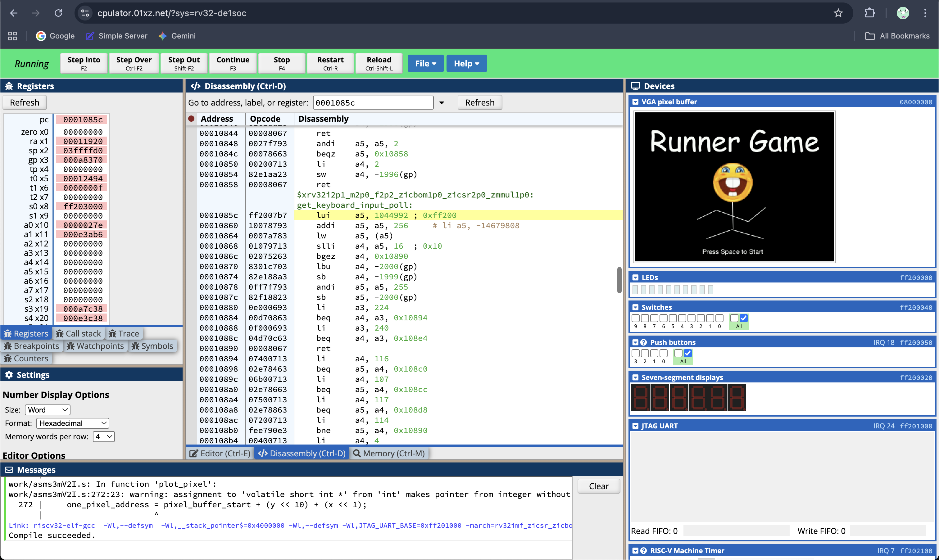The height and width of the screenshot is (560, 939).
Task: Clear the Messages panel with Clear button
Action: pyautogui.click(x=599, y=486)
